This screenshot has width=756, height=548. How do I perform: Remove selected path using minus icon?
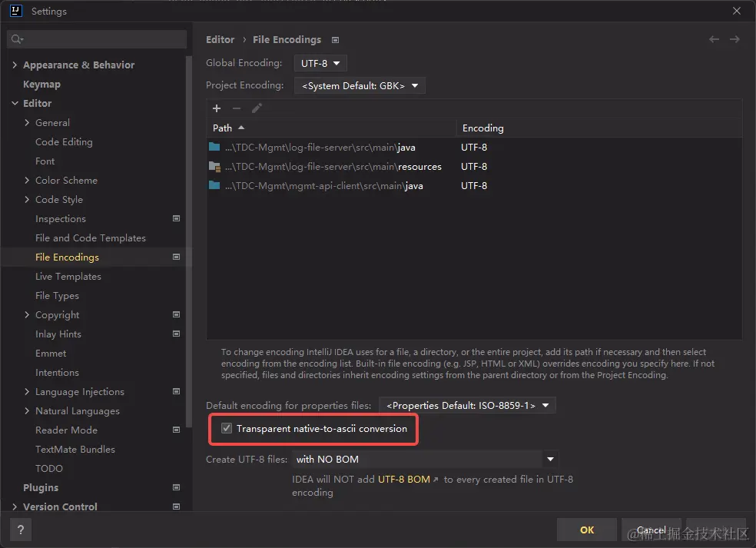click(235, 108)
